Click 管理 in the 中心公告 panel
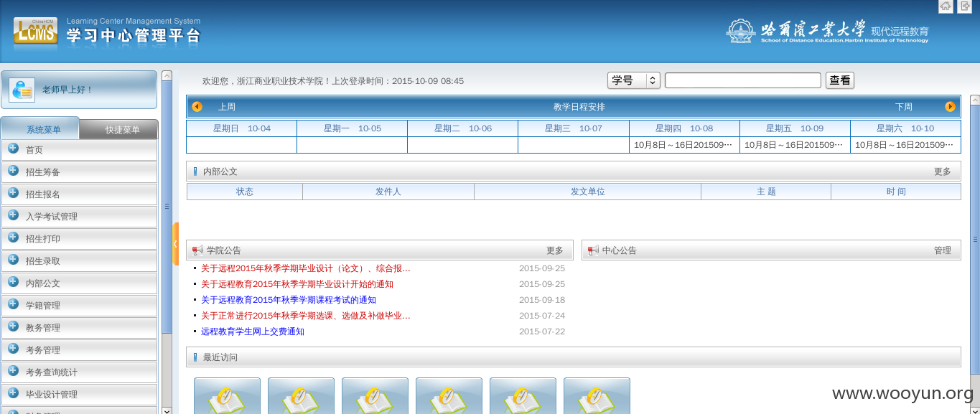 [x=943, y=250]
